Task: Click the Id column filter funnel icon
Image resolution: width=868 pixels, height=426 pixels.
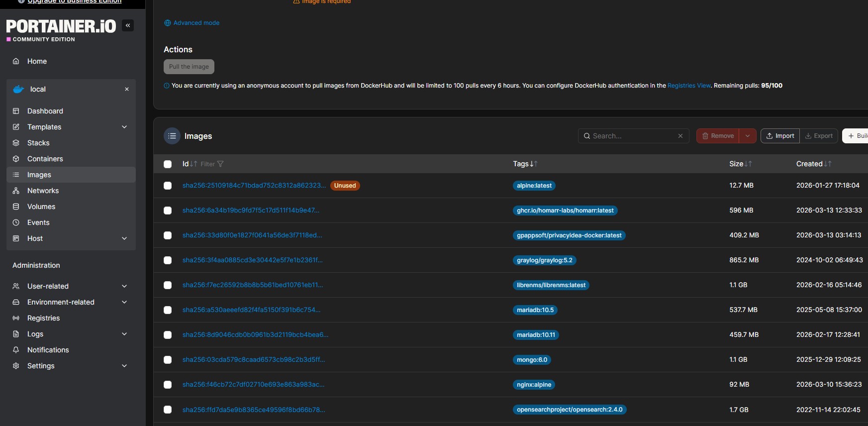Action: (220, 164)
